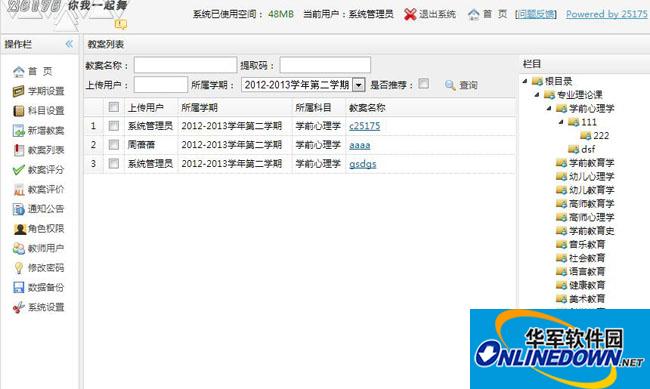The image size is (650, 389).
Task: Click the 提取码 input field
Action: (325, 66)
